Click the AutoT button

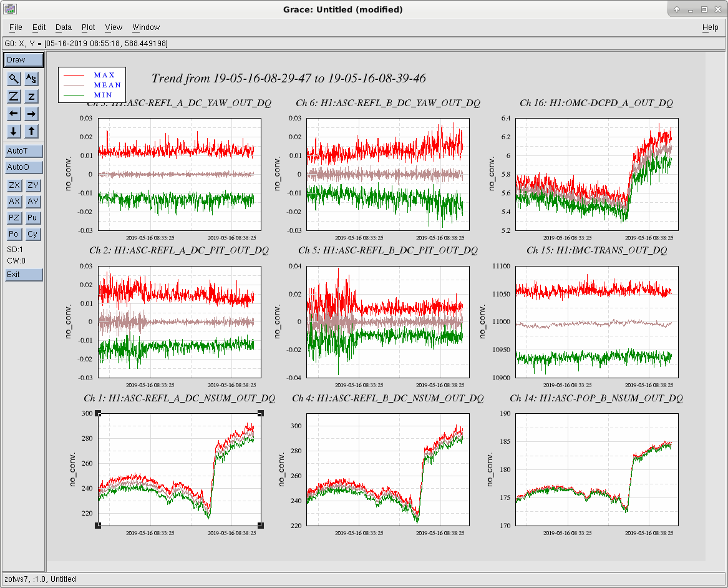tap(24, 151)
